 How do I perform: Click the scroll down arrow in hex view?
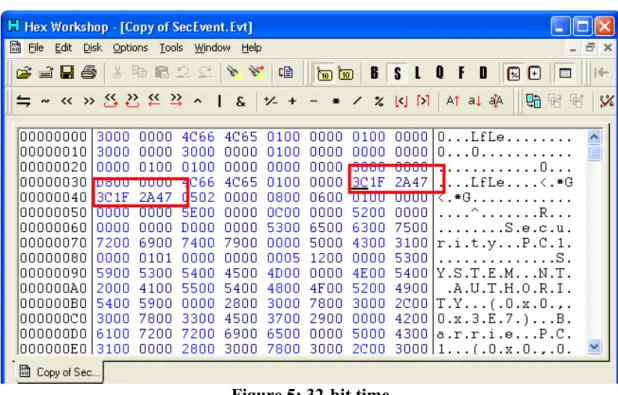[x=594, y=347]
